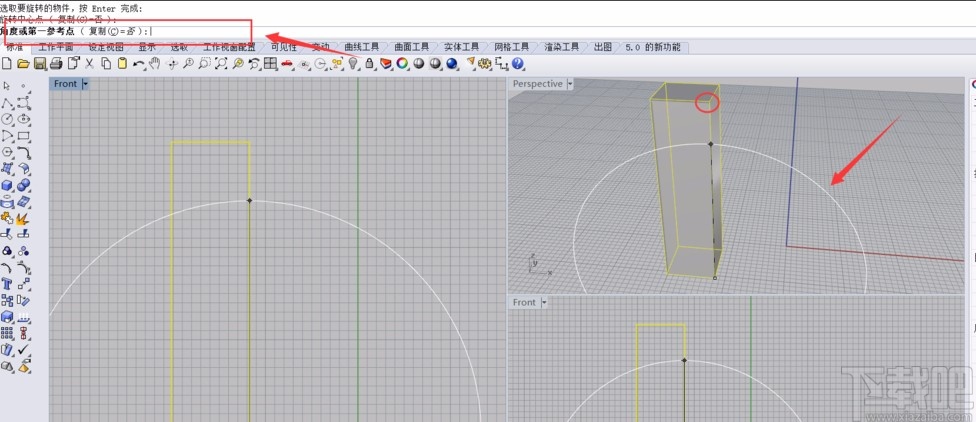Image resolution: width=976 pixels, height=422 pixels.
Task: Switch to the 渲染工具 tab
Action: [561, 47]
